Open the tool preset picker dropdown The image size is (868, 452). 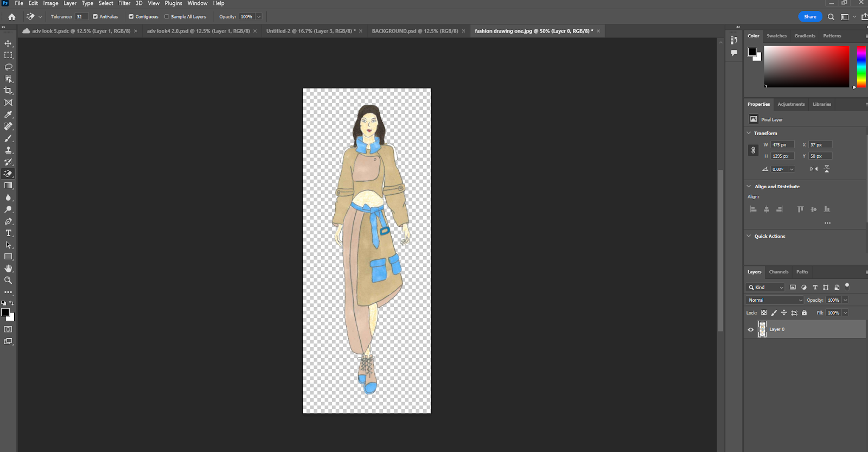tap(40, 17)
